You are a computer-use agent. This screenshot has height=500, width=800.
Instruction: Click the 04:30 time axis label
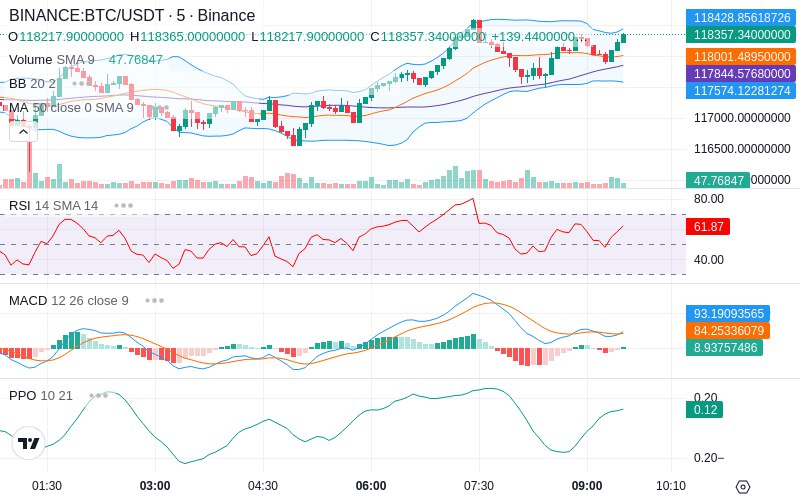click(x=263, y=486)
